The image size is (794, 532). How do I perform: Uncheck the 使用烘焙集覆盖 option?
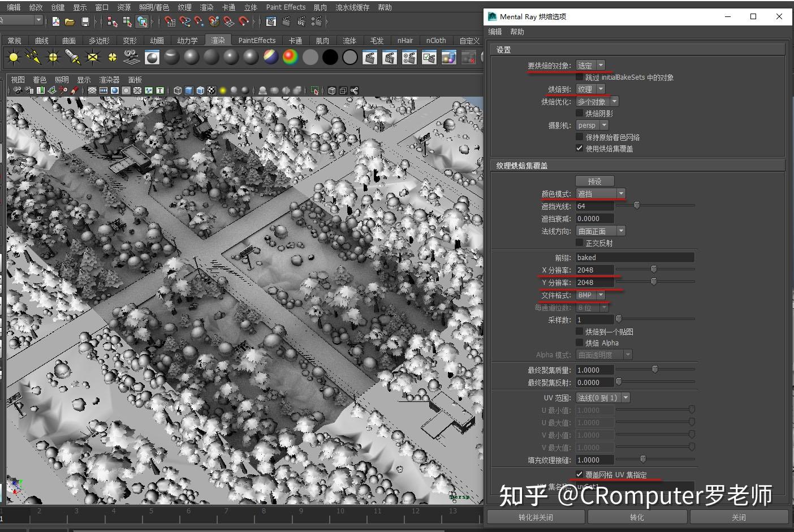[579, 148]
